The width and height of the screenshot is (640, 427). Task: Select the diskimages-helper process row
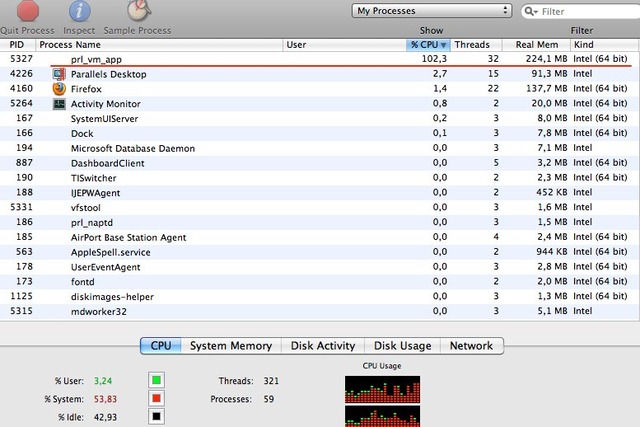point(320,296)
